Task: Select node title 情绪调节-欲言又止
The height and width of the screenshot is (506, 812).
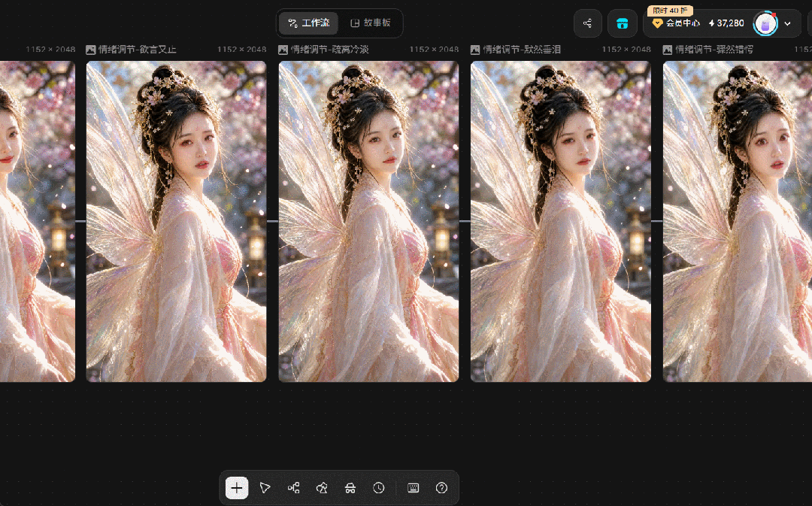Action: coord(138,50)
